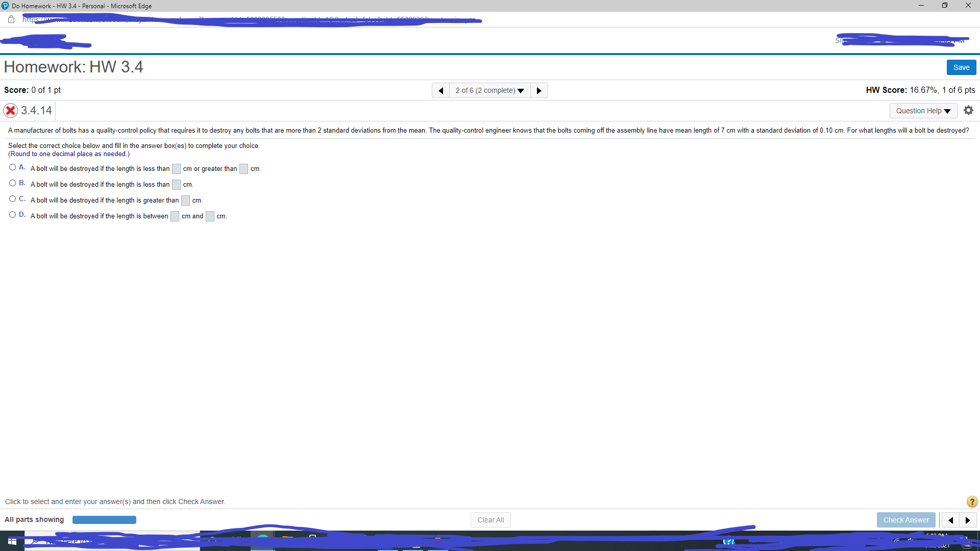980x551 pixels.
Task: Click the forward navigation arrow at bottom right
Action: 968,519
